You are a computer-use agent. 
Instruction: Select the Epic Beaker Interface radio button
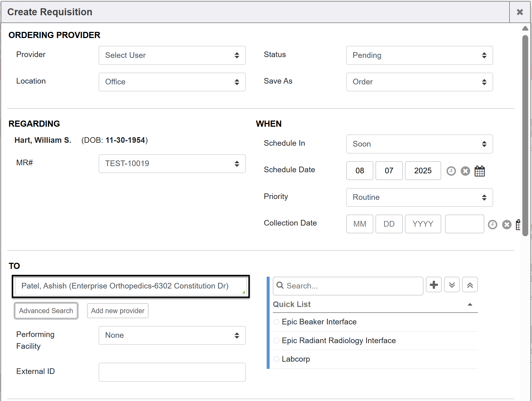pyautogui.click(x=276, y=322)
